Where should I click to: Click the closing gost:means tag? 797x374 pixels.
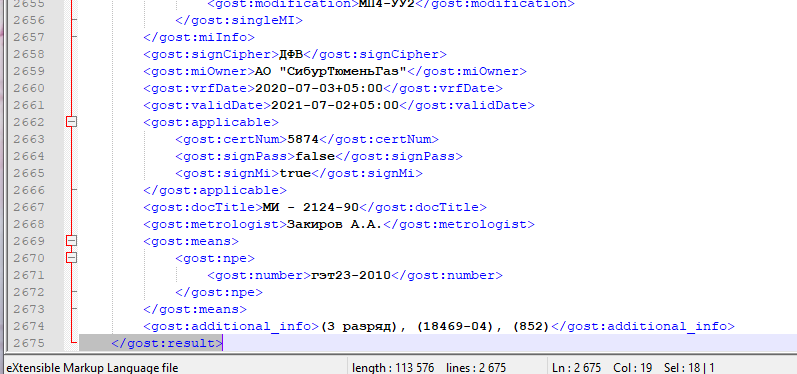[195, 309]
